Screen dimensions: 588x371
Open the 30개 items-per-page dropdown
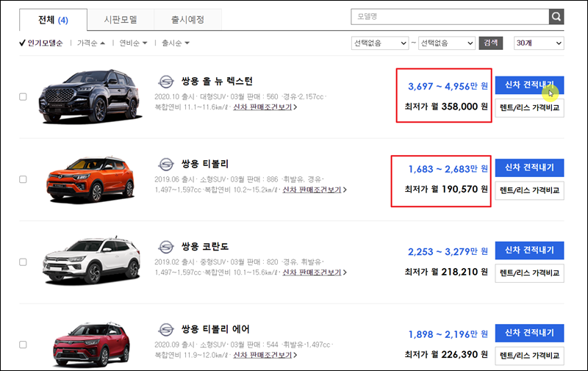pyautogui.click(x=539, y=43)
